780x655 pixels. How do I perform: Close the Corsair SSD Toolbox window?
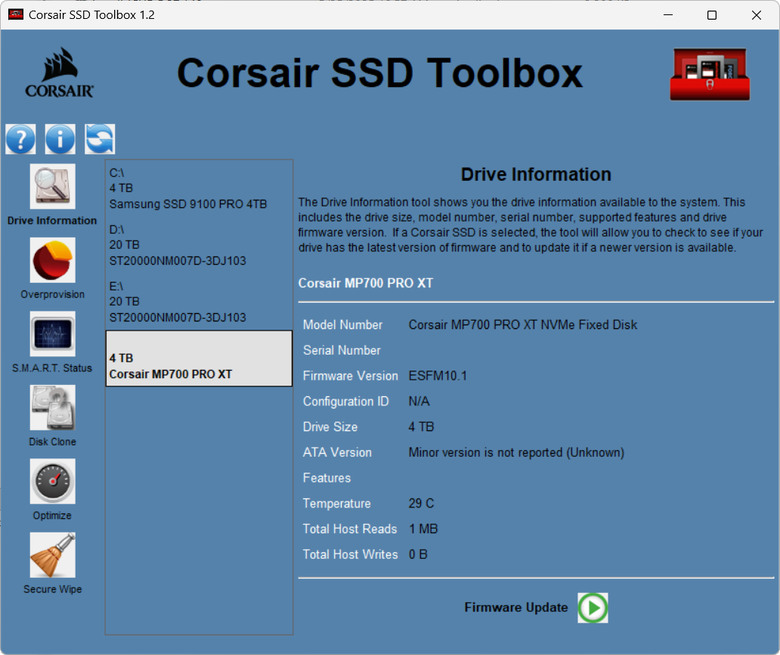tap(756, 15)
